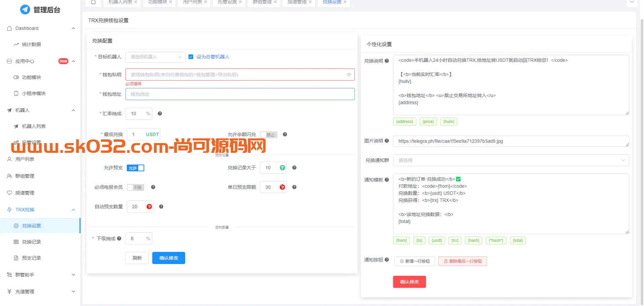Click the 钱包地址 input field

pos(240,94)
